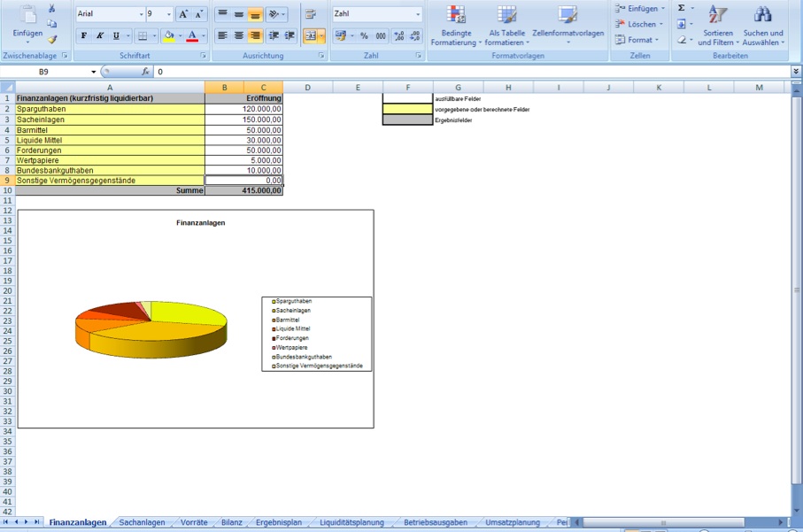Click the Einfügen paste clipboard icon
This screenshot has width=803, height=532.
coord(28,14)
